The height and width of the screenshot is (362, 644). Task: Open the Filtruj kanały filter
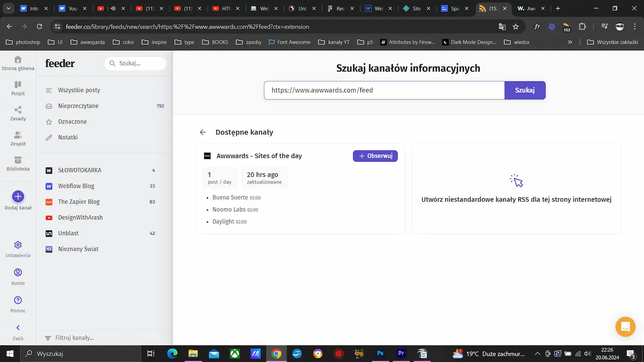pos(74,338)
